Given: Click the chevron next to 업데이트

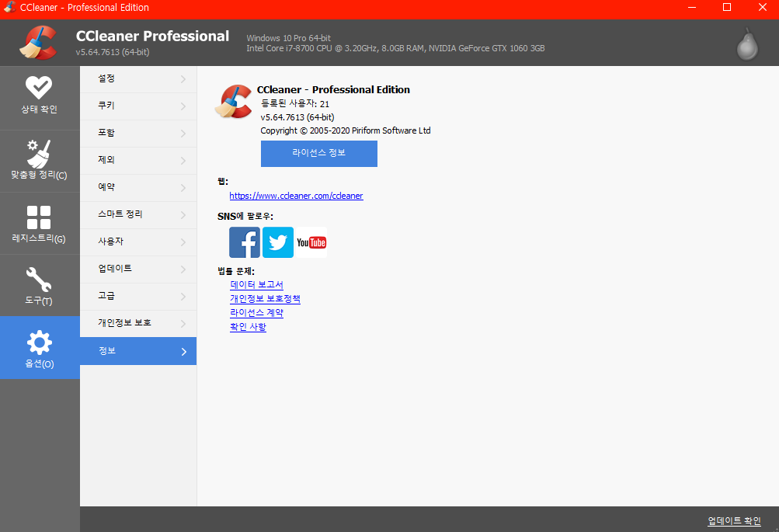Looking at the screenshot, I should 183,269.
